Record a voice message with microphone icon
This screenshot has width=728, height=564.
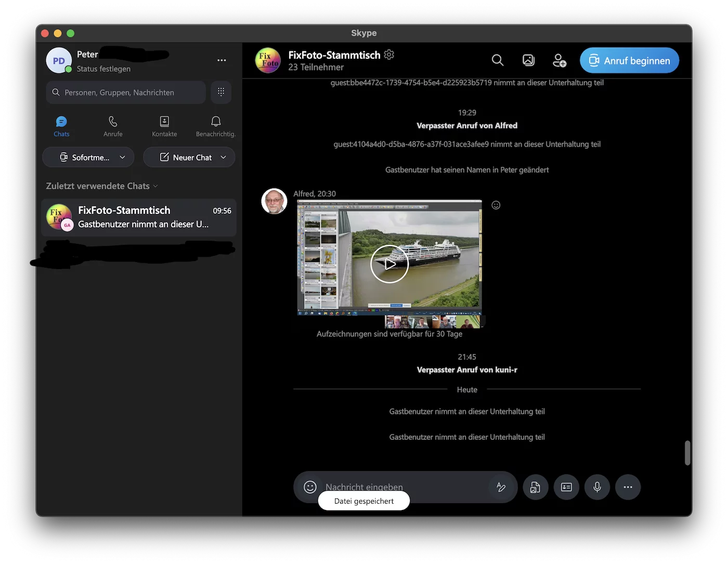click(x=597, y=487)
